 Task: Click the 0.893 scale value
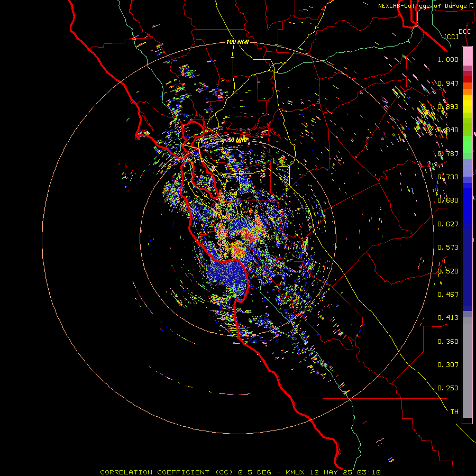coord(448,106)
